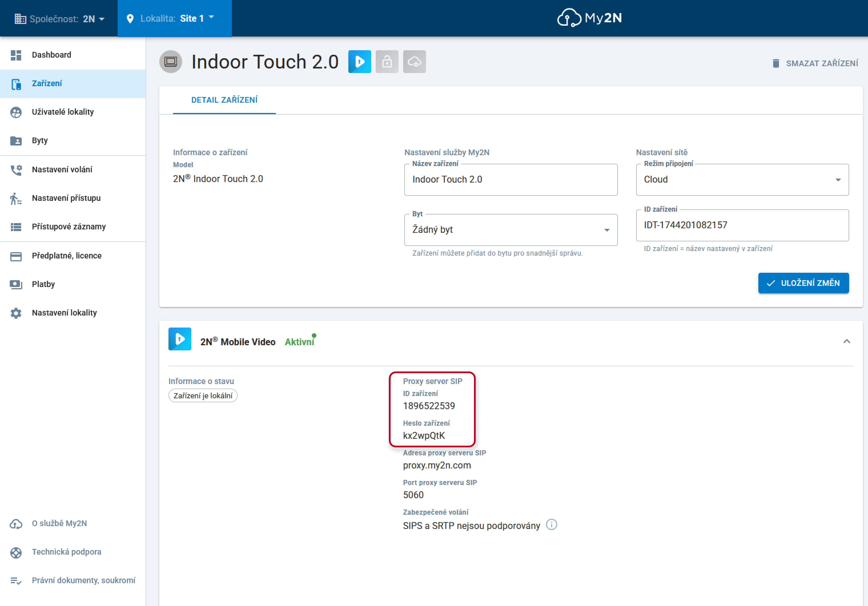Viewport: 868px width, 606px height.
Task: Navigate to Nastavení volání
Action: pos(73,170)
